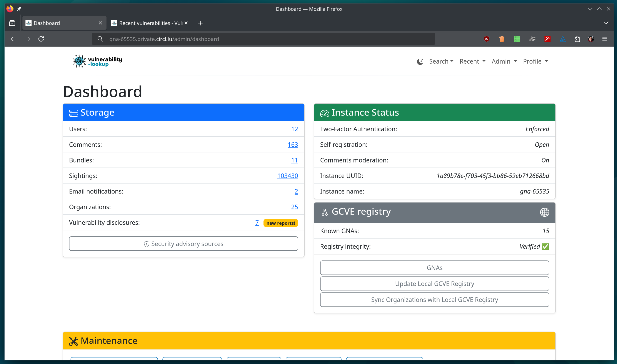The height and width of the screenshot is (364, 617).
Task: Expand the Recent dropdown menu
Action: pyautogui.click(x=472, y=61)
